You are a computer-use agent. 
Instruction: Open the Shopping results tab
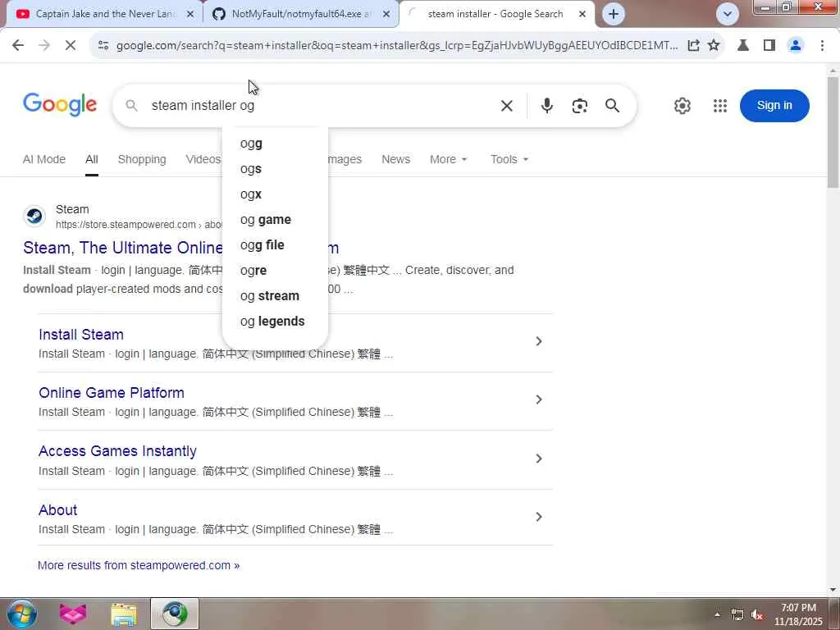point(142,159)
